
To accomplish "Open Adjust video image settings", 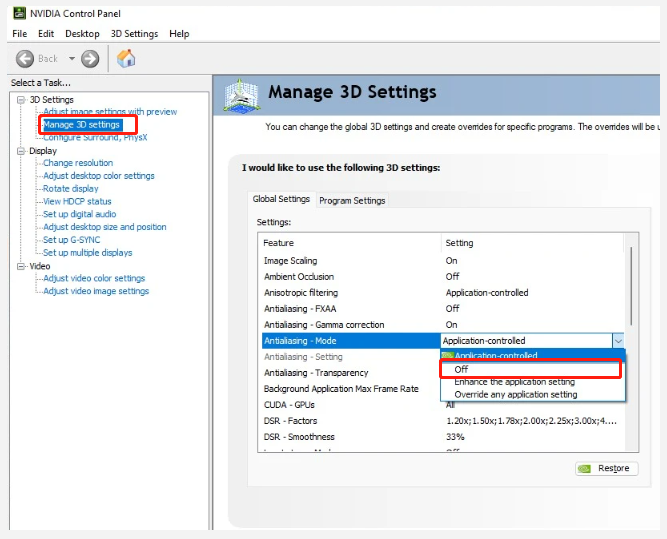I will (96, 291).
